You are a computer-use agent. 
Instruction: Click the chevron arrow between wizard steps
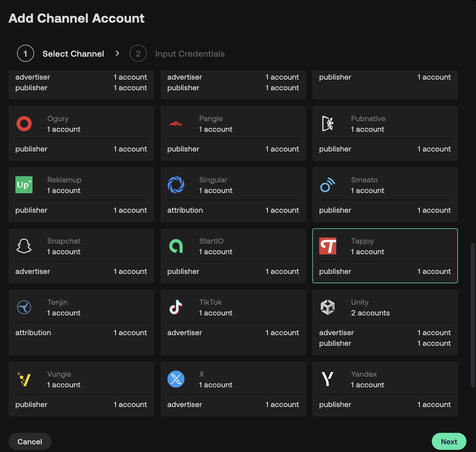[x=117, y=54]
